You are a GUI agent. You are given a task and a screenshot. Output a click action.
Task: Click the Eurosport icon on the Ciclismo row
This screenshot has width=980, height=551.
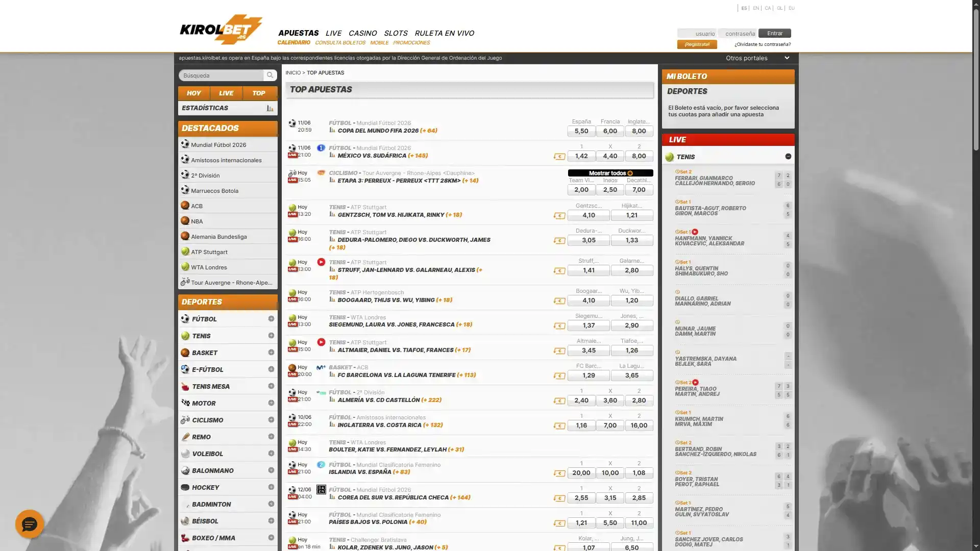coord(321,173)
